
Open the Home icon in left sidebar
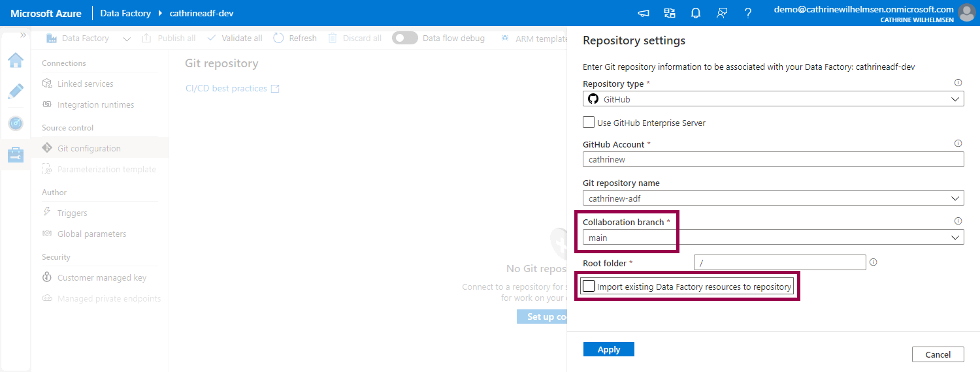pyautogui.click(x=16, y=60)
